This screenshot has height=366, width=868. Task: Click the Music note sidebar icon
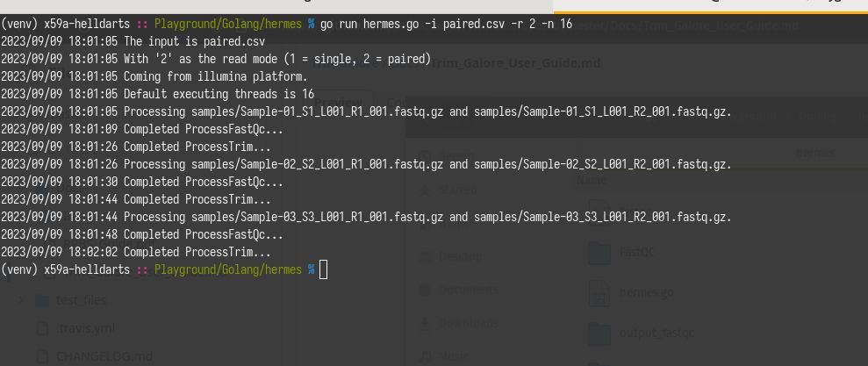coord(425,356)
